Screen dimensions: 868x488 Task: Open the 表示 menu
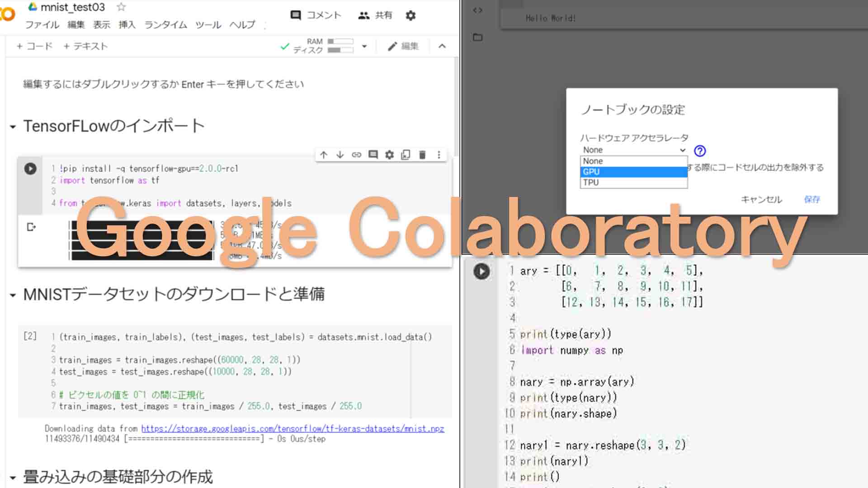coord(102,25)
